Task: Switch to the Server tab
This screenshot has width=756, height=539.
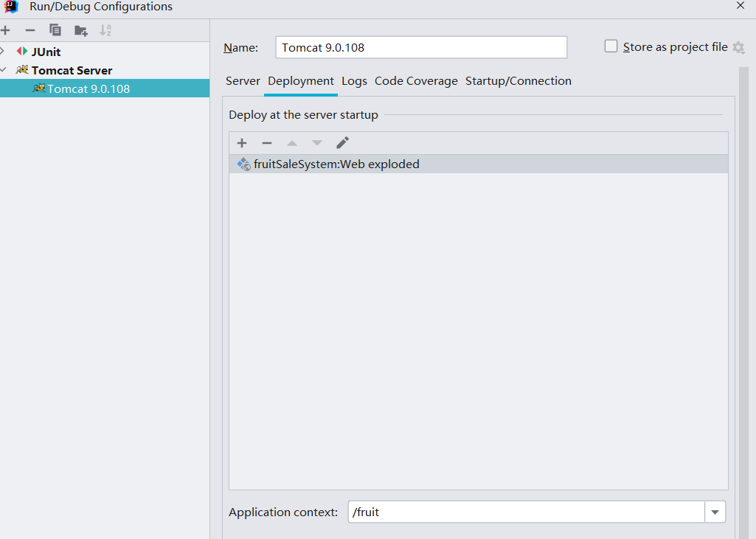Action: coord(243,81)
